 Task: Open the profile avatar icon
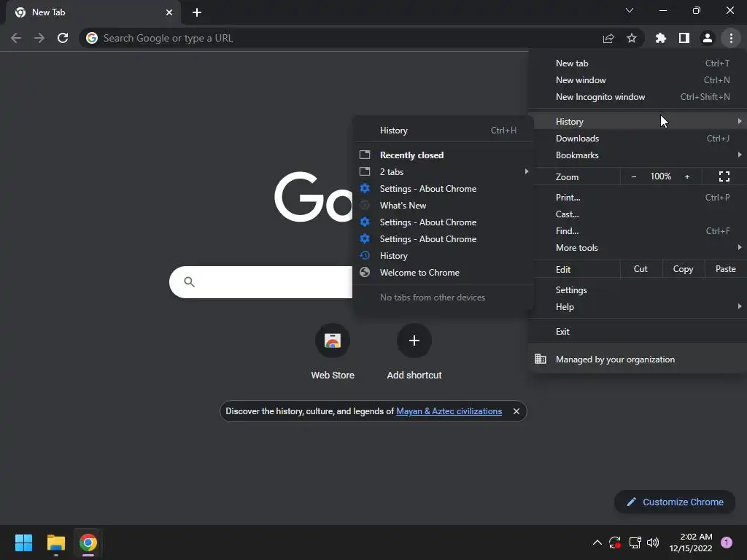pos(708,38)
